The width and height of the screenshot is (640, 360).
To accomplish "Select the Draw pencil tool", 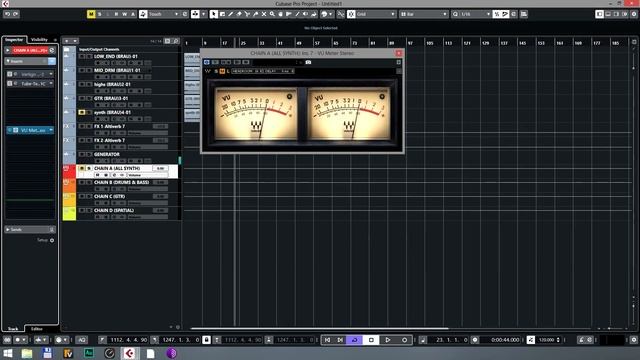I will coord(231,14).
